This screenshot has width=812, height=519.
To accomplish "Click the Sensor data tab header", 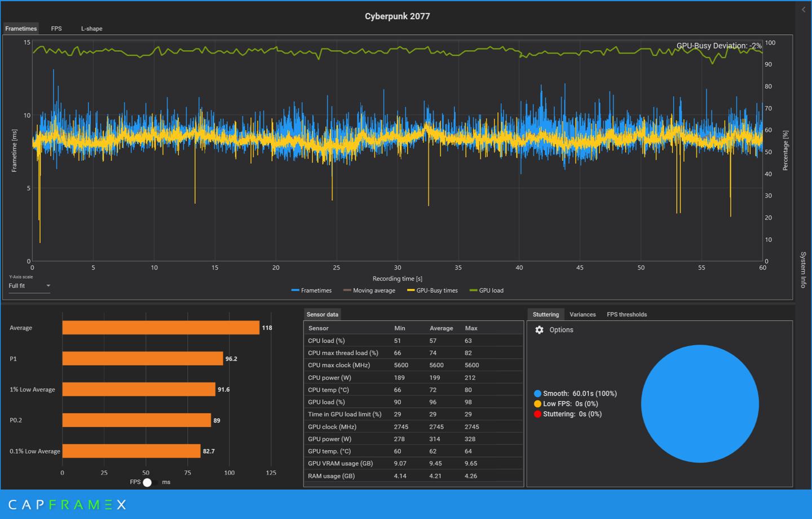I will tap(323, 314).
